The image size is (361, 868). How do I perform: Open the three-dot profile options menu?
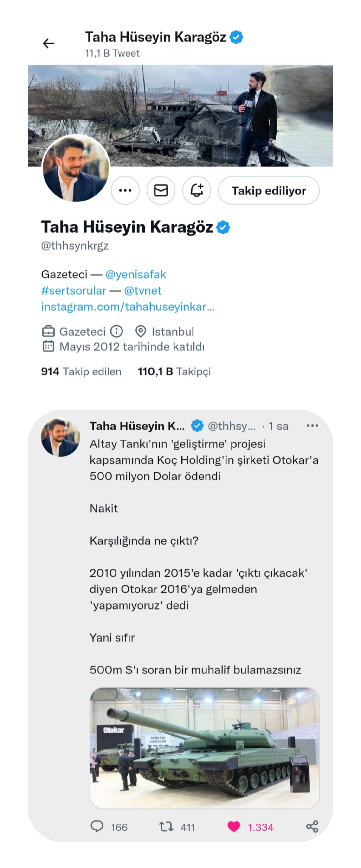coord(125,190)
